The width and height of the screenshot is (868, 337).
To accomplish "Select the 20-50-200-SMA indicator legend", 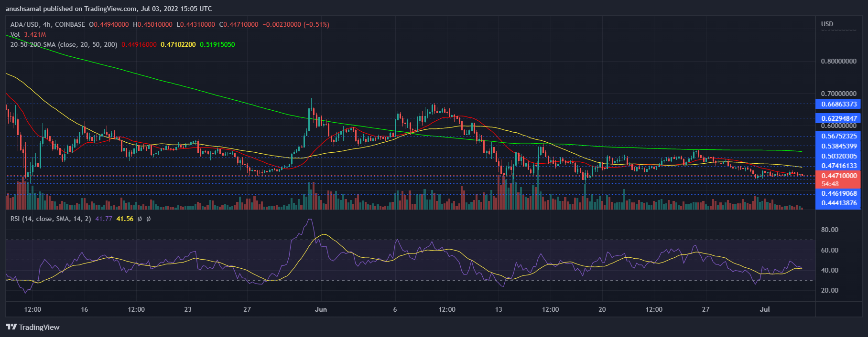I will [x=64, y=44].
